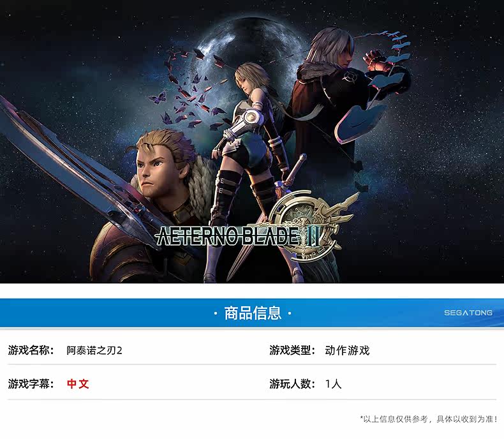Click the 游玩人数 label
Screen dimensions: 504x439
pos(290,383)
